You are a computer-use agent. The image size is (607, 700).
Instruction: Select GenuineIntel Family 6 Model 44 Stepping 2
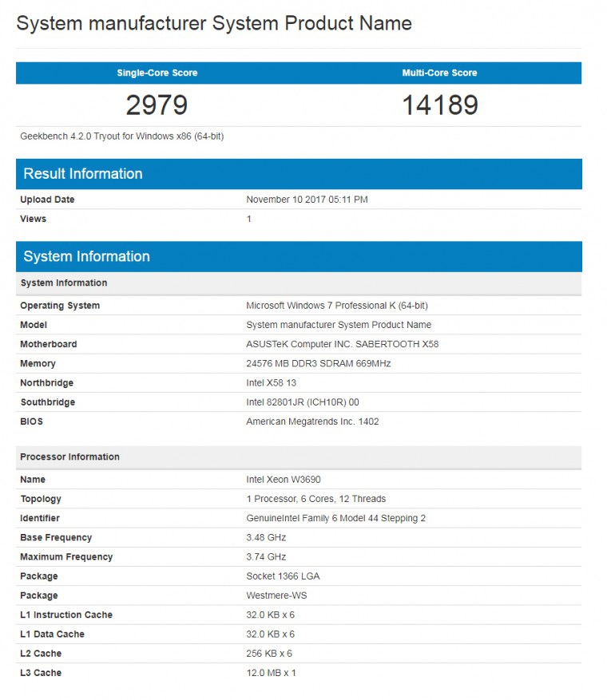[336, 518]
